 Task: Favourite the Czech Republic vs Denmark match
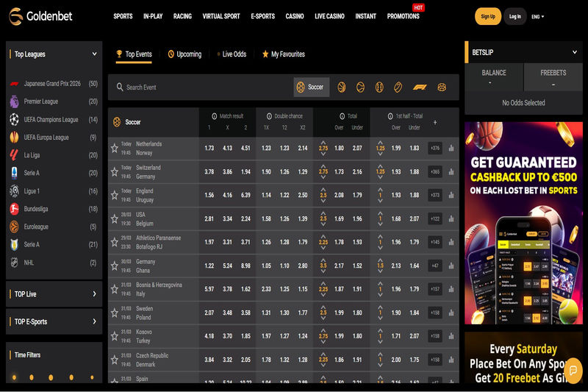[x=115, y=360]
